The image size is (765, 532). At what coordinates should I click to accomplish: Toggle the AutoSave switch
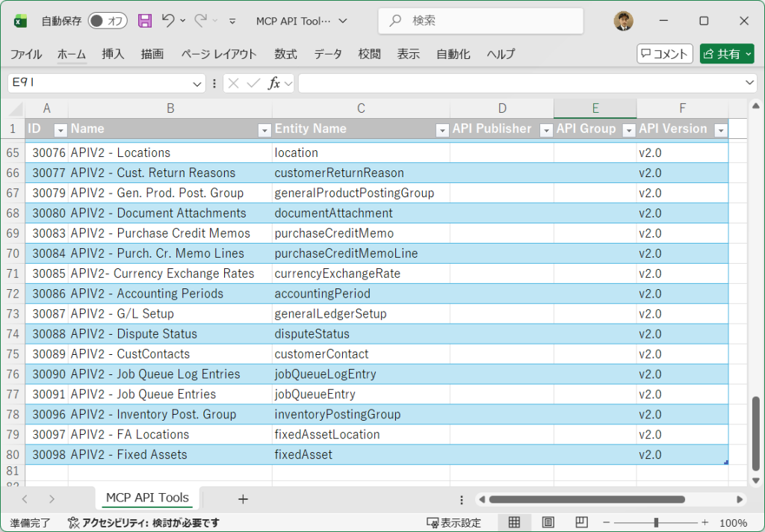[108, 21]
